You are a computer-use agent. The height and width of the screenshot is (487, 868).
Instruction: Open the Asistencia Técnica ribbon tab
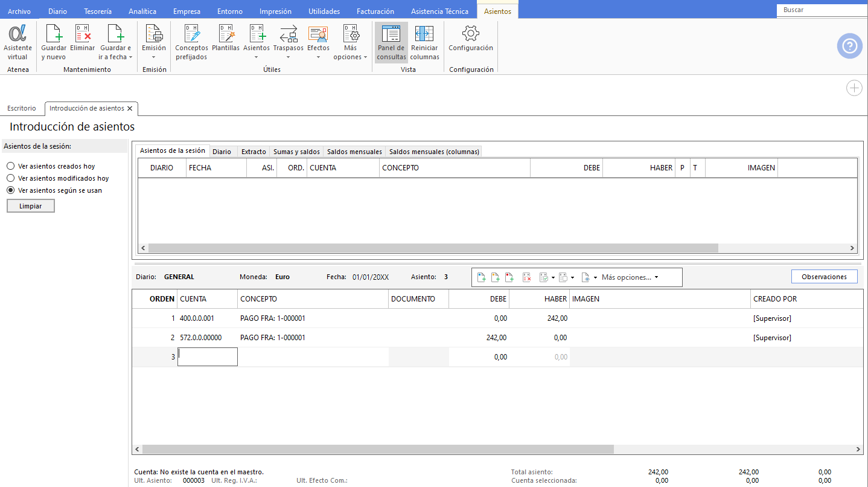[x=439, y=11]
